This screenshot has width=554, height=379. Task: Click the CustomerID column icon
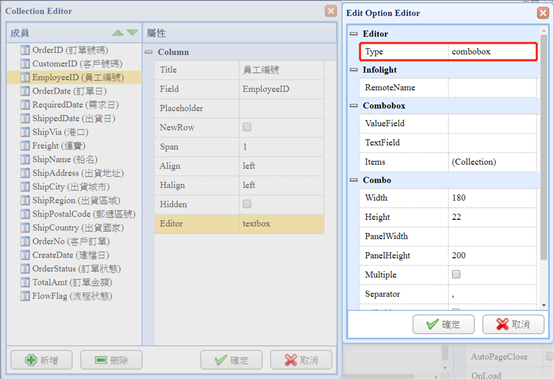25,64
